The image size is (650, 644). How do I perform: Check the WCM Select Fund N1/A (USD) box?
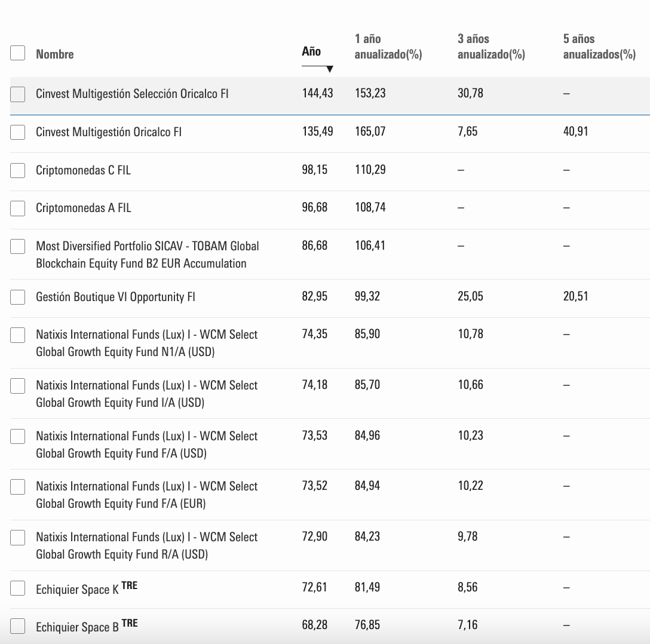tap(17, 335)
